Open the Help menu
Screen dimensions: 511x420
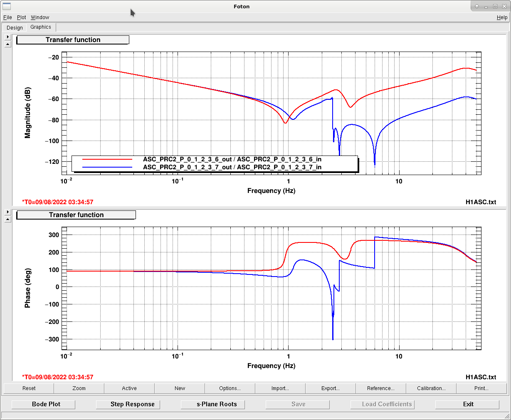pos(502,17)
